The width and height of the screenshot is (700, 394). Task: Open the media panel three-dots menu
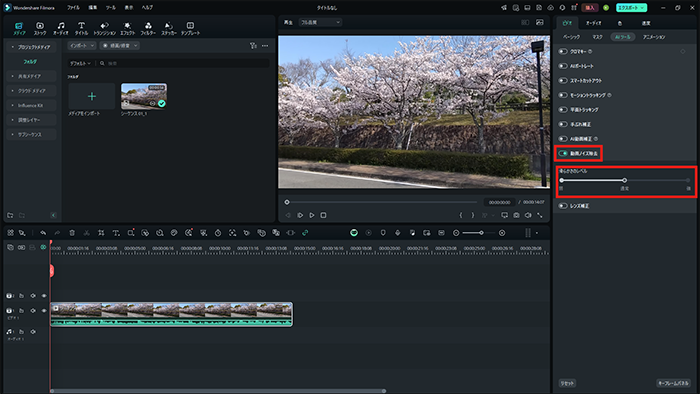point(265,46)
